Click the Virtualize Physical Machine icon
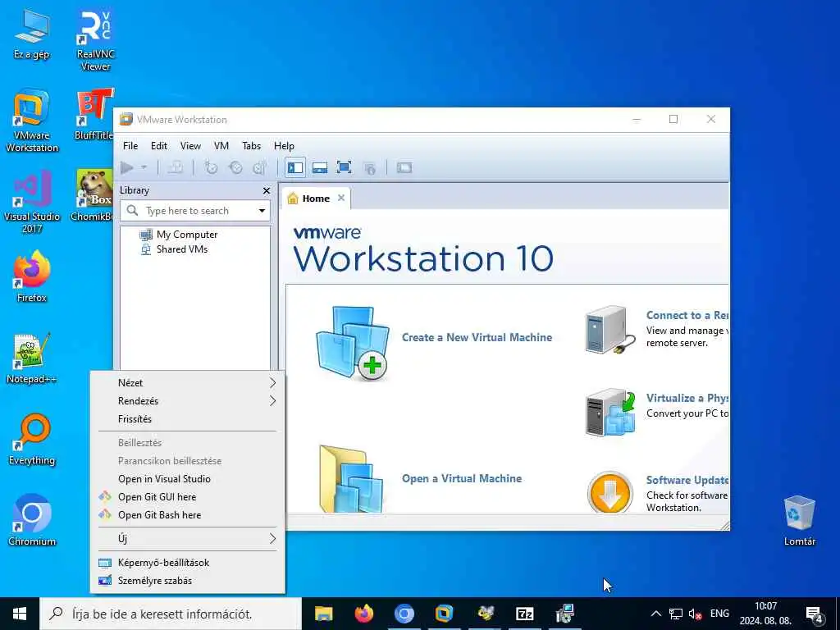840x630 pixels. (x=610, y=413)
